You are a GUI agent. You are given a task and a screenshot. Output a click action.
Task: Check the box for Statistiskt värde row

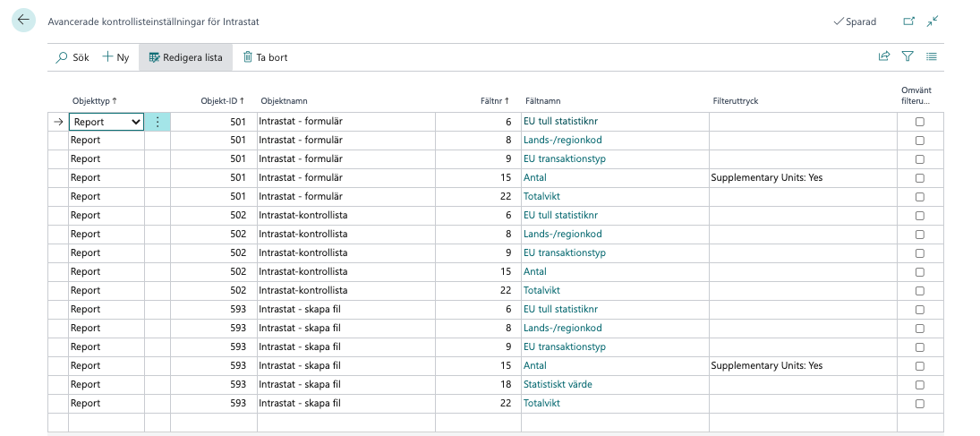pyautogui.click(x=919, y=385)
